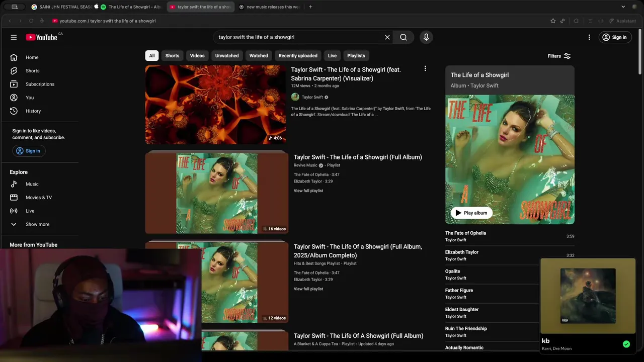Play The Fate of Ophelia in album panel
Viewport: 644px width, 362px height.
[x=510, y=236]
